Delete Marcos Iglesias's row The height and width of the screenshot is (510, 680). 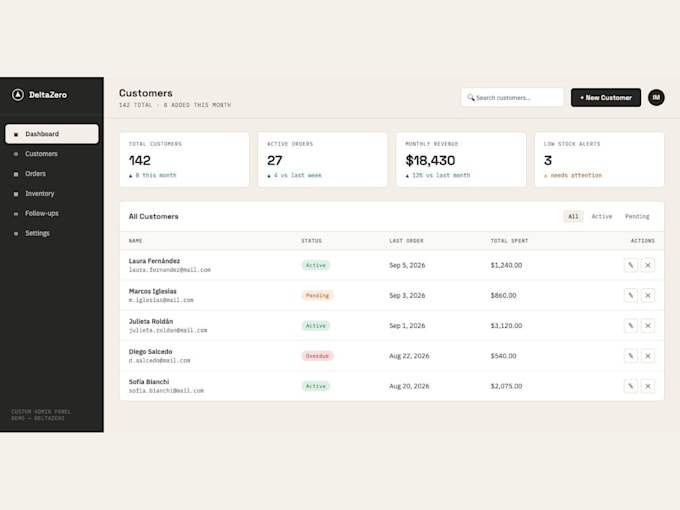point(648,295)
